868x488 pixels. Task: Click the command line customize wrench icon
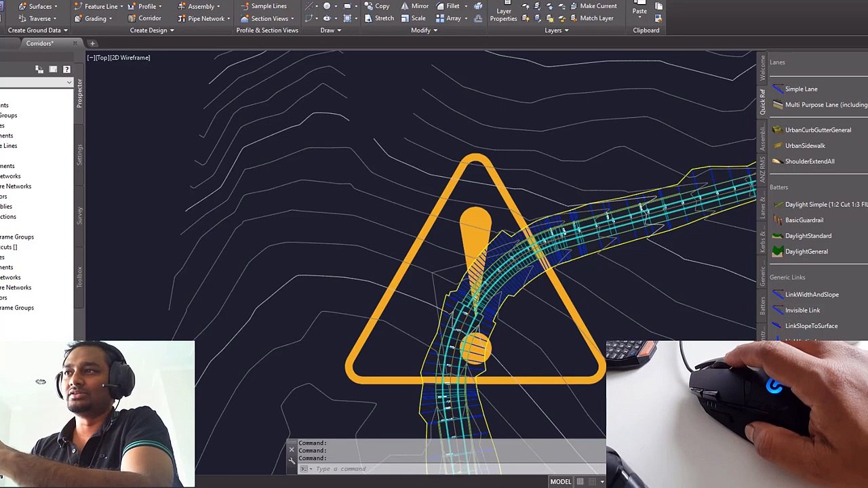292,461
